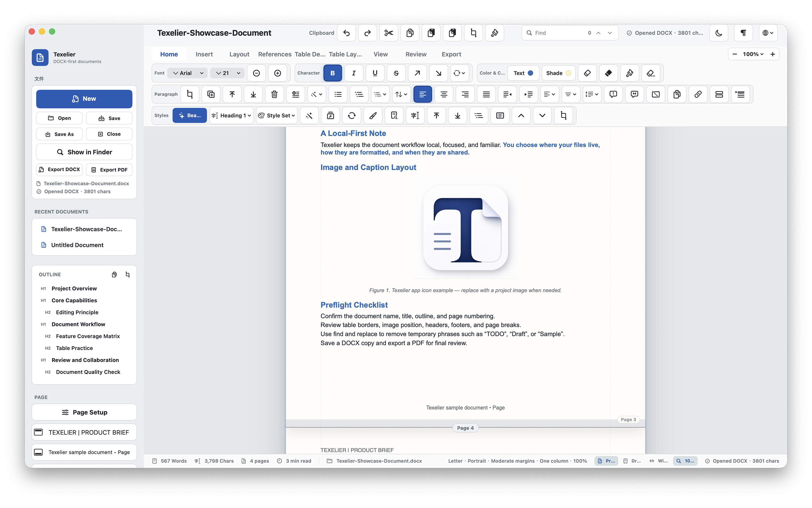
Task: Open the Style Set dropdown
Action: pyautogui.click(x=277, y=116)
